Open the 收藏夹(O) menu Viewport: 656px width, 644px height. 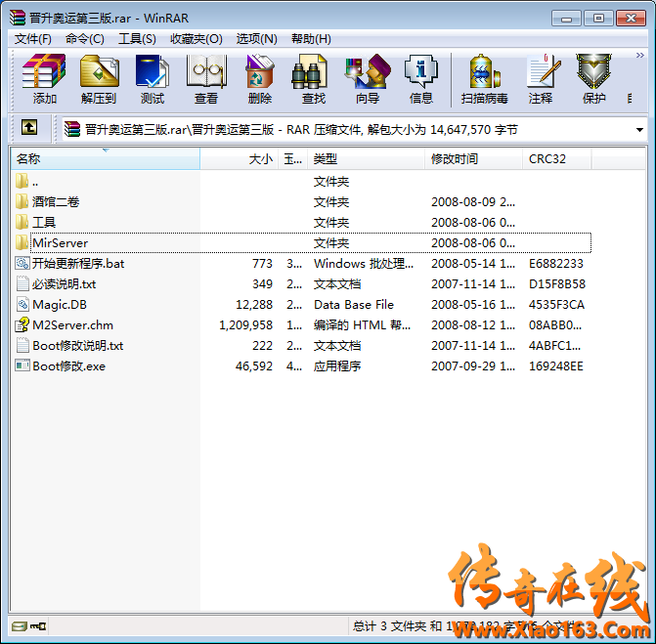197,39
